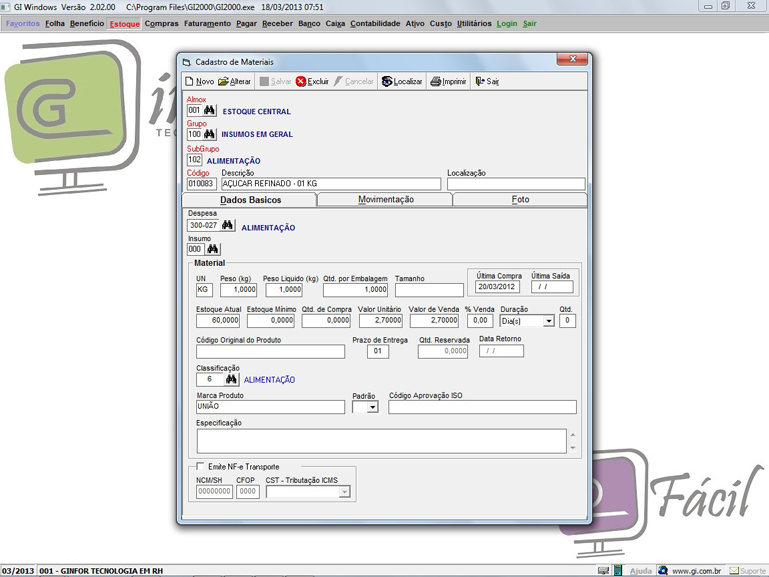Open the Faturamento menu

[x=207, y=24]
